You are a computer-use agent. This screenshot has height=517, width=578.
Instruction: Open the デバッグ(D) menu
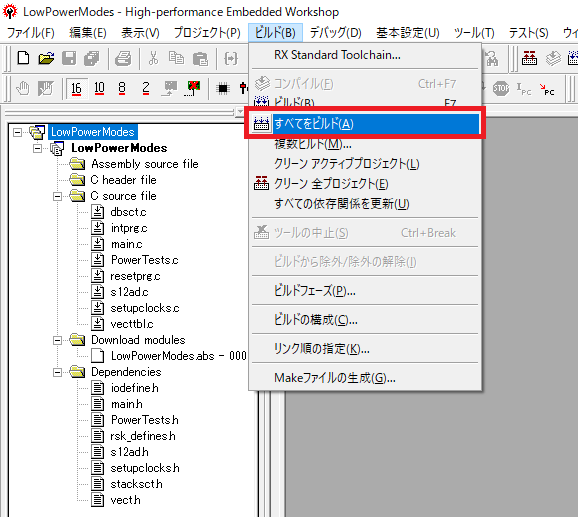[335, 33]
